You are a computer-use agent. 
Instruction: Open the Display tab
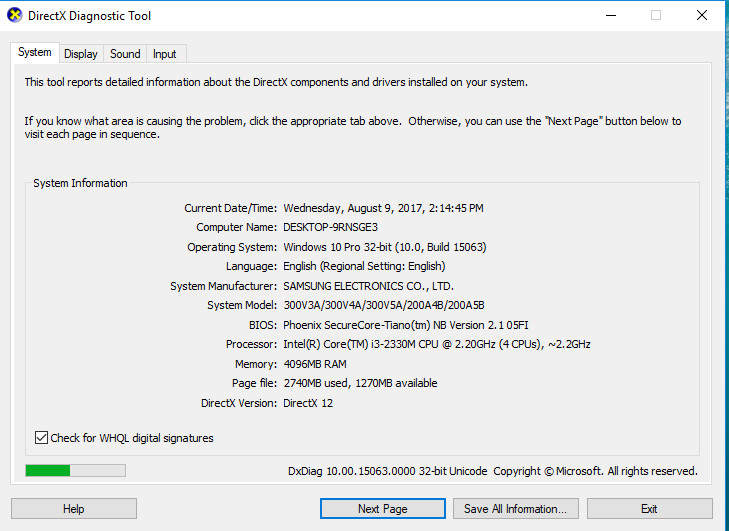[x=81, y=54]
